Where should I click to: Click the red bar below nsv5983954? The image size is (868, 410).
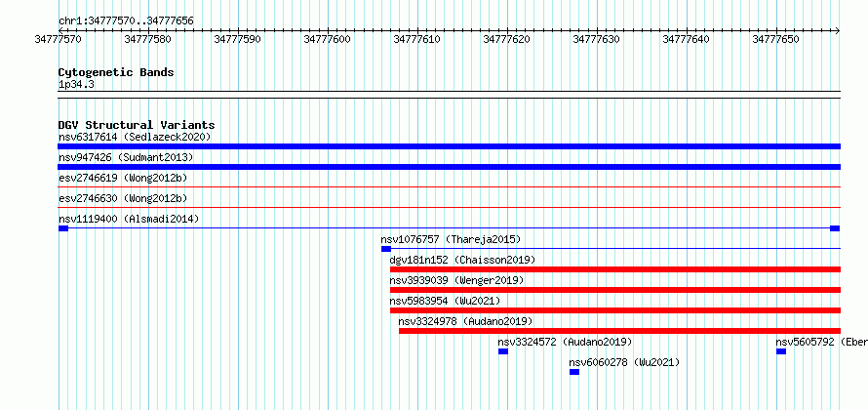click(615, 310)
